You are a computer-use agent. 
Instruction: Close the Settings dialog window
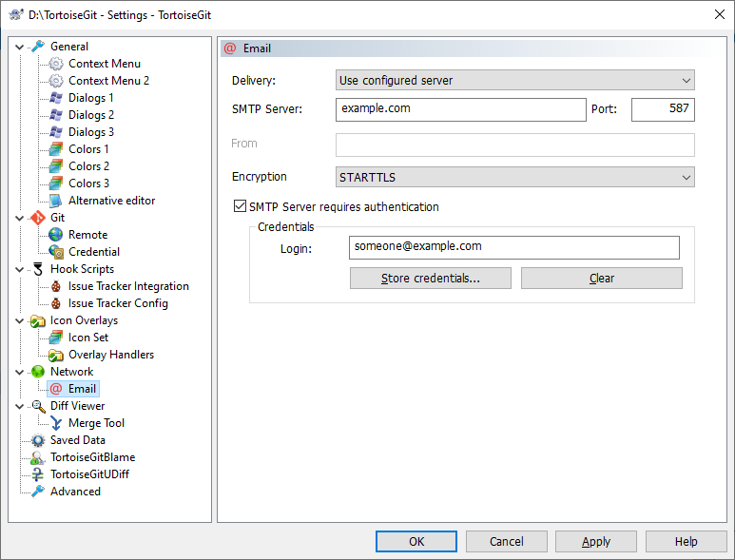(720, 14)
